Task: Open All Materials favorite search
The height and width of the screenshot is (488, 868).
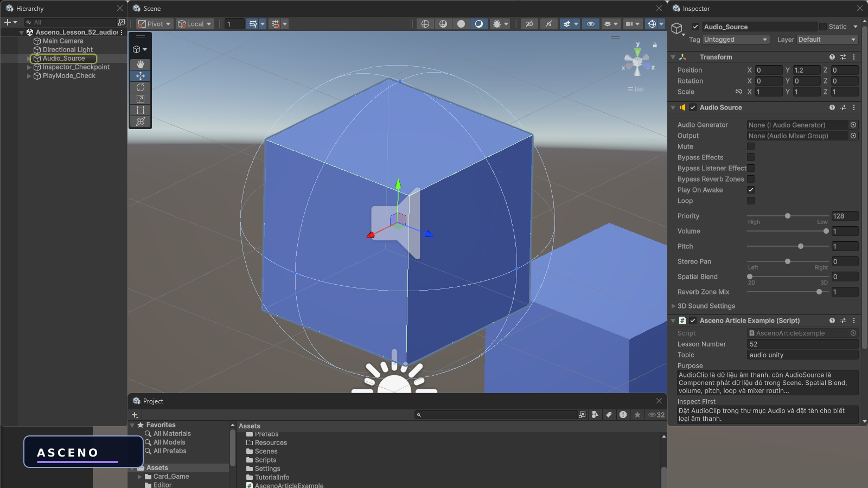Action: (172, 434)
